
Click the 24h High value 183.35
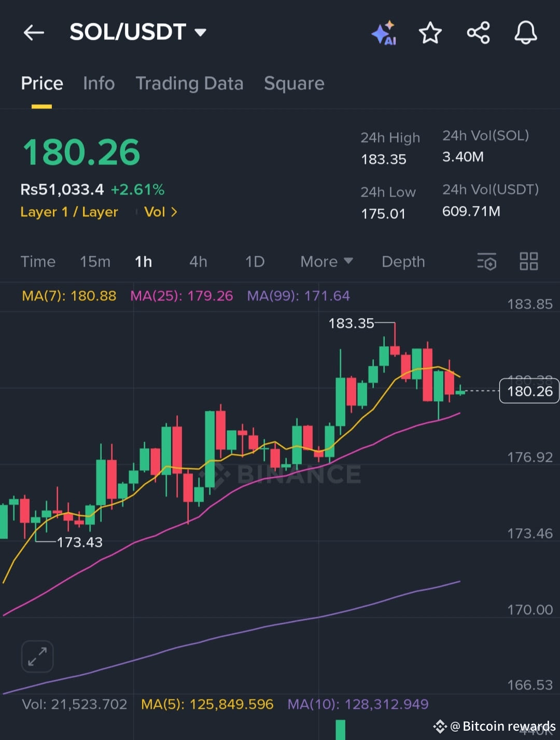pos(384,159)
